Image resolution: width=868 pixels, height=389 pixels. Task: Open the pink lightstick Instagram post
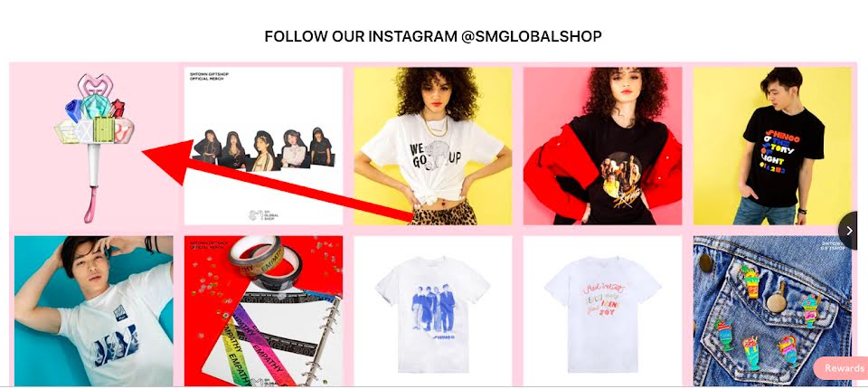tap(94, 146)
